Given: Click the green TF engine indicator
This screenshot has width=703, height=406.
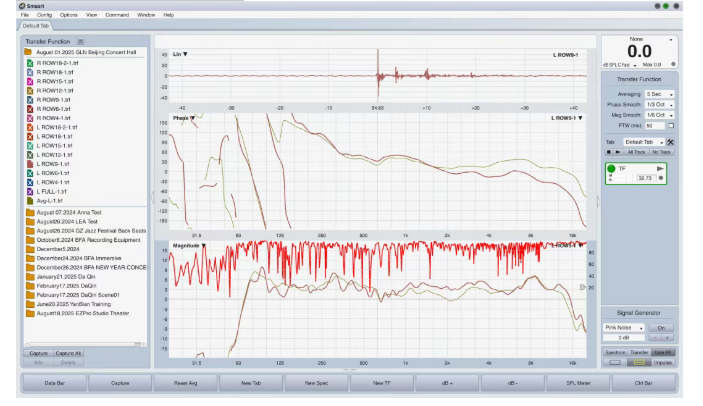Looking at the screenshot, I should [610, 169].
